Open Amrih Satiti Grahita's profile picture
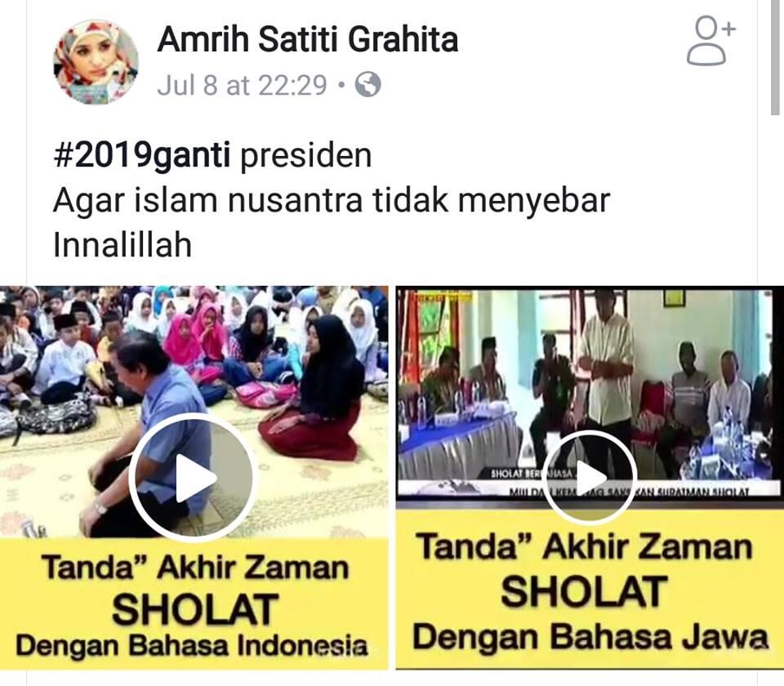The image size is (784, 686). coord(96,63)
